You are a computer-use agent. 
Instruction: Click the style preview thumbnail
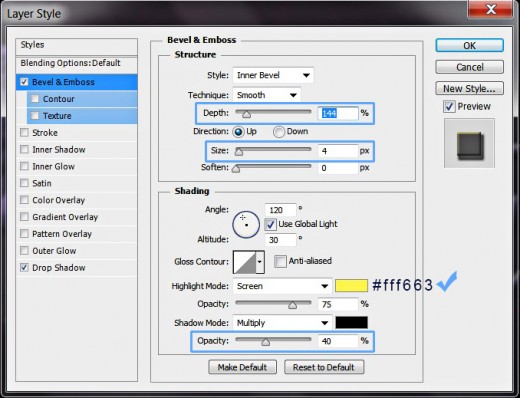[x=469, y=143]
